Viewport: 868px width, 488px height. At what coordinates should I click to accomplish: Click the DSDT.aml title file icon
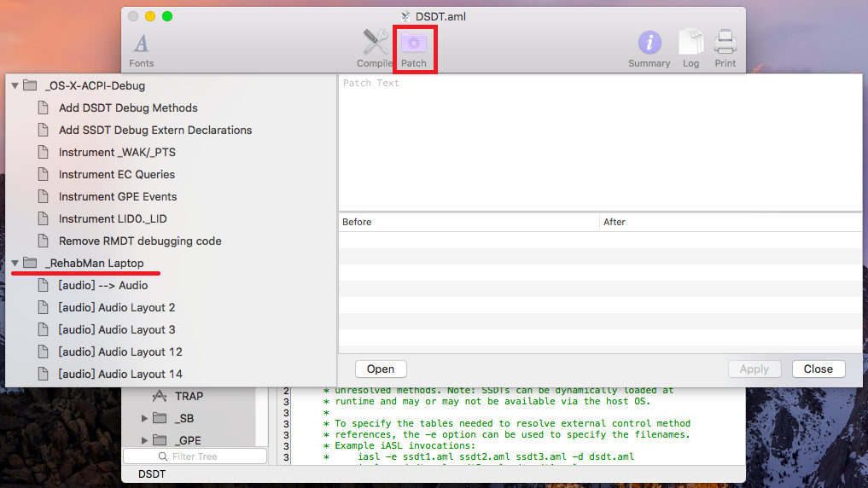click(x=405, y=16)
